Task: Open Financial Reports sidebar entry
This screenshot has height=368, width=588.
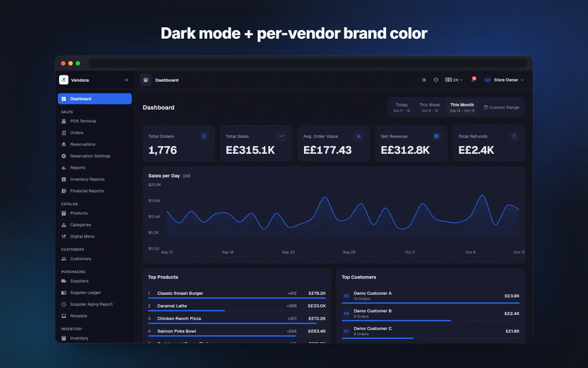Action: 94,191
